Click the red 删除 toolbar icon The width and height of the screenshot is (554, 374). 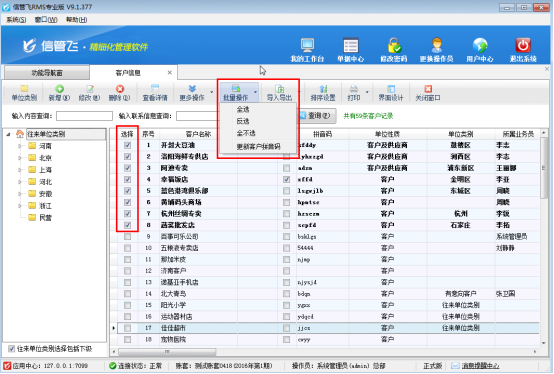click(120, 89)
